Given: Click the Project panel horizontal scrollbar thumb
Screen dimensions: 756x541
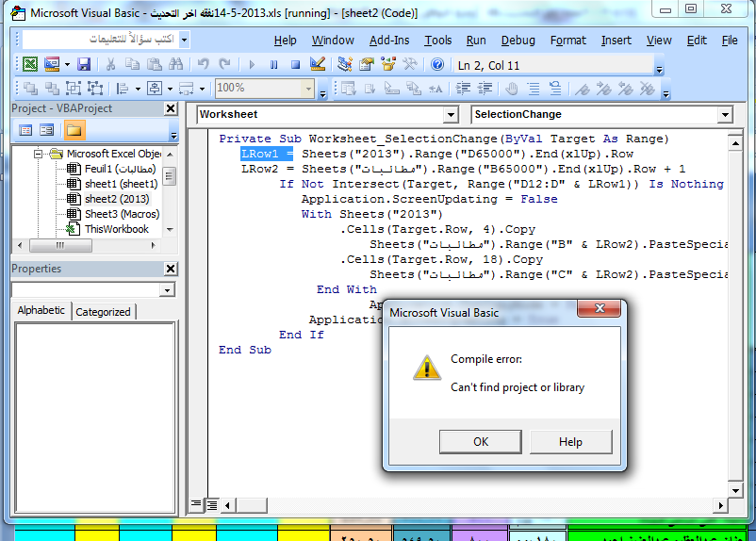Looking at the screenshot, I should pyautogui.click(x=60, y=245).
